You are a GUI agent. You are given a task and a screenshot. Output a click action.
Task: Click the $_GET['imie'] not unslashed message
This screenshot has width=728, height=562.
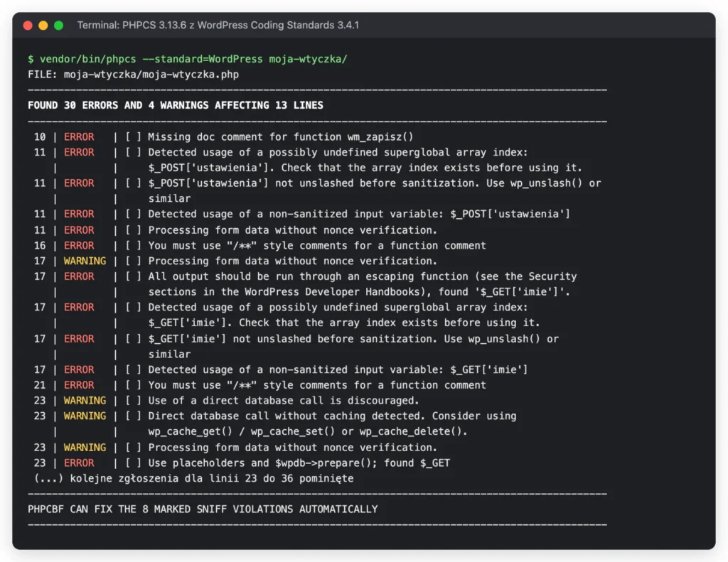[x=353, y=346]
